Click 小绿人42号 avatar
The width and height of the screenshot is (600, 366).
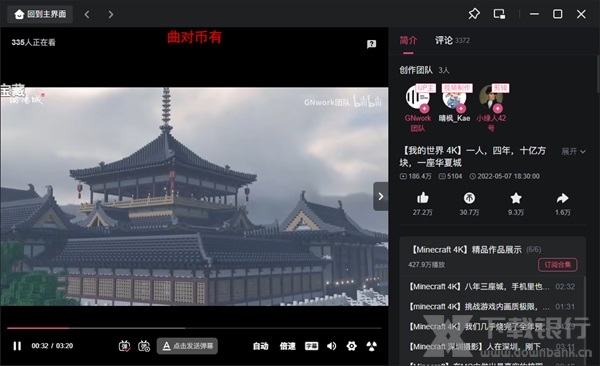[491, 97]
